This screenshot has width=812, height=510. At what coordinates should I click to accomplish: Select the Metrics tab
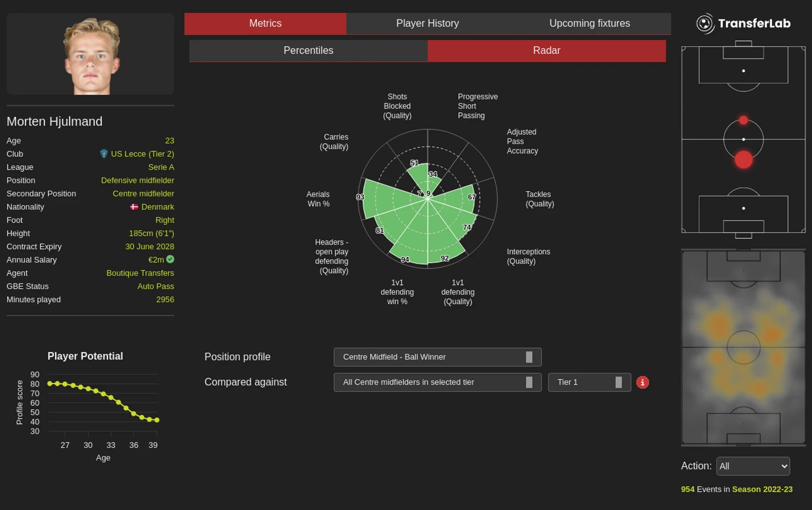265,23
